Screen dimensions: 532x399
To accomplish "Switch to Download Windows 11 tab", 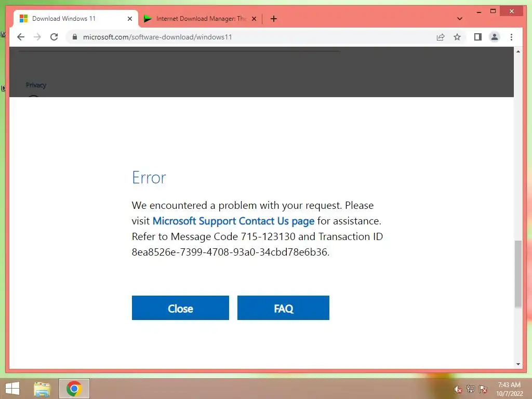I will click(x=75, y=19).
